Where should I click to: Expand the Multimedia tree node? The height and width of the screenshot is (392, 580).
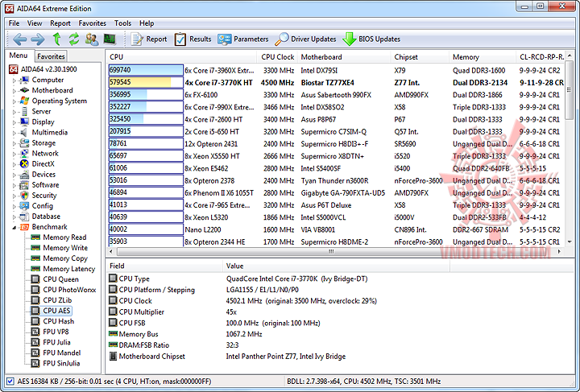coord(14,133)
